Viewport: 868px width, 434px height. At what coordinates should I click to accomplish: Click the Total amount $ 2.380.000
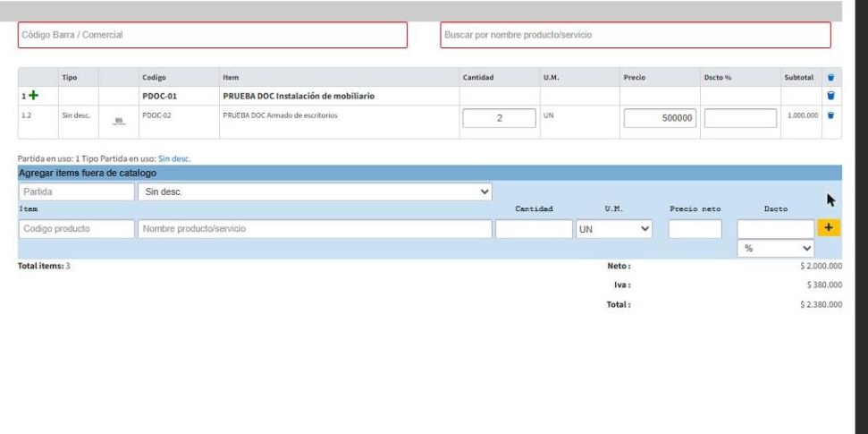tap(821, 304)
